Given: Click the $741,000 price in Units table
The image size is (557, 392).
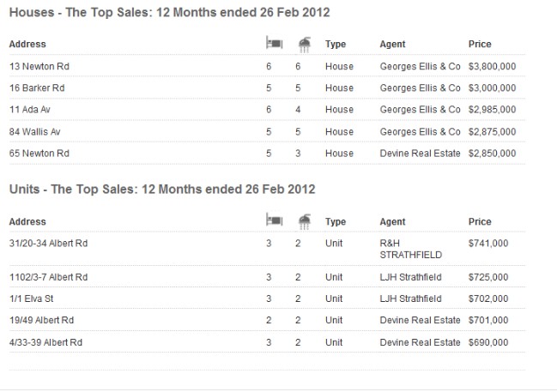Looking at the screenshot, I should pos(488,244).
